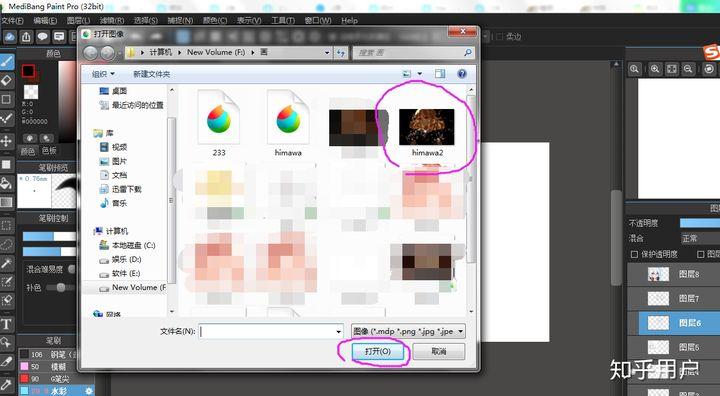
Task: Click the refresh button next to address bar
Action: tap(341, 53)
